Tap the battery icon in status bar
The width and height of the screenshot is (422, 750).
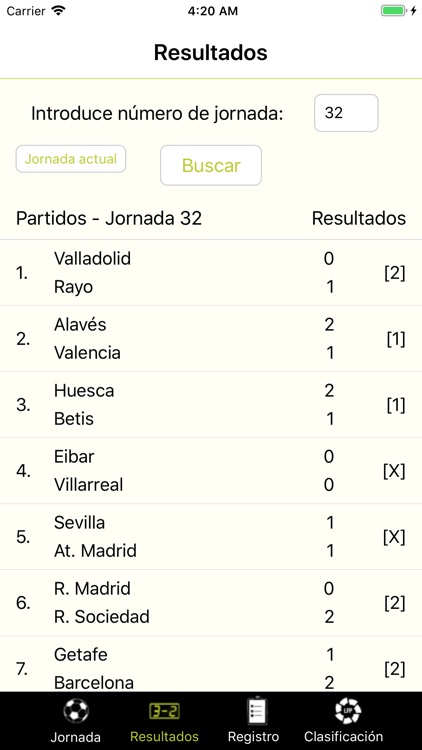(x=394, y=11)
